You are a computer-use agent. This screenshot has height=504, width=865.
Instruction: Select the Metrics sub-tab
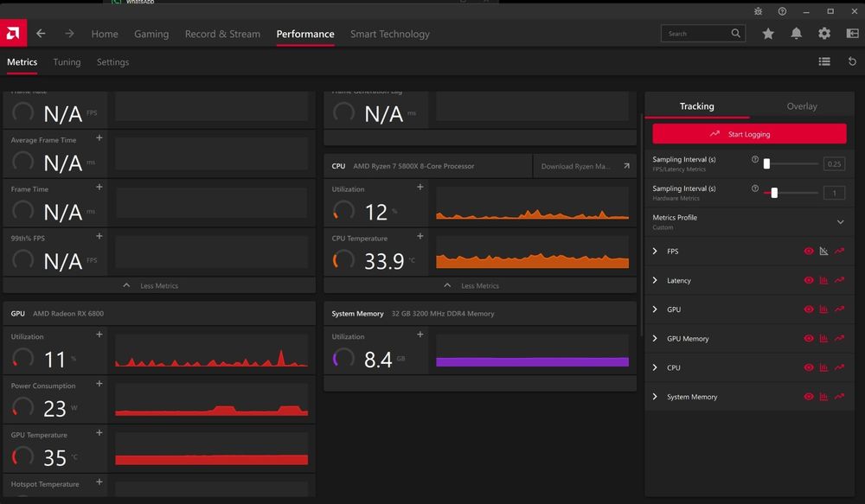[x=22, y=61]
